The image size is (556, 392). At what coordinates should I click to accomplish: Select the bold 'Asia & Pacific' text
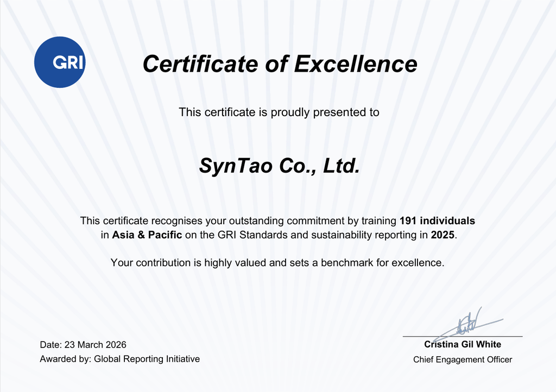147,235
